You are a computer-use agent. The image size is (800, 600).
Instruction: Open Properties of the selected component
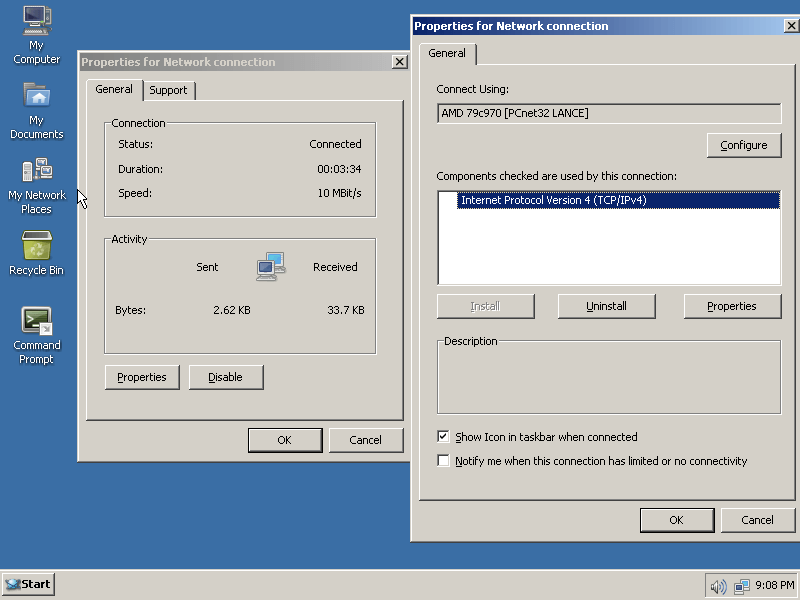pyautogui.click(x=732, y=306)
